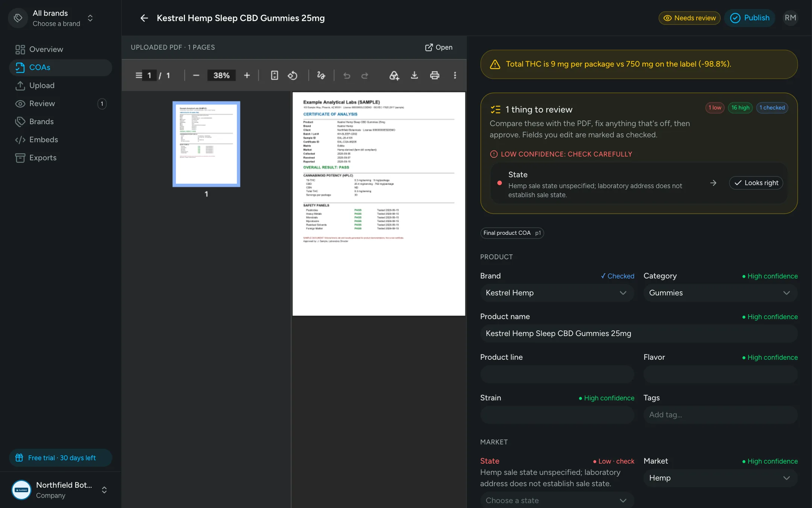
Task: Expand the Northfield Bot... company switcher
Action: pos(61,490)
